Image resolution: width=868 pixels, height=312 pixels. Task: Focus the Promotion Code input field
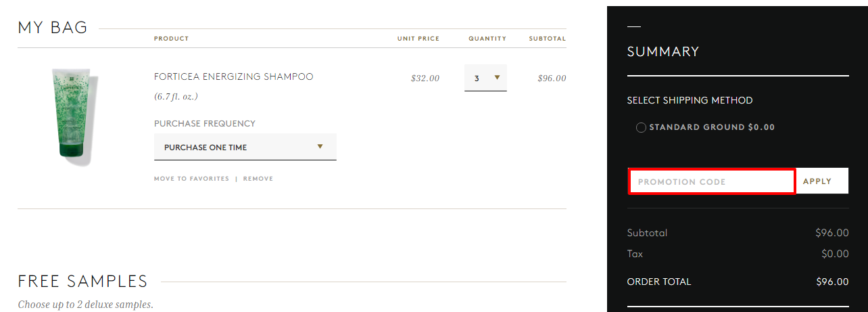pyautogui.click(x=712, y=181)
